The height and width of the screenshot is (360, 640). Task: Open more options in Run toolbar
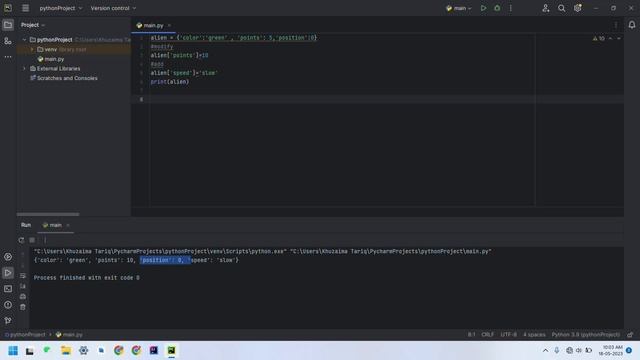click(45, 240)
